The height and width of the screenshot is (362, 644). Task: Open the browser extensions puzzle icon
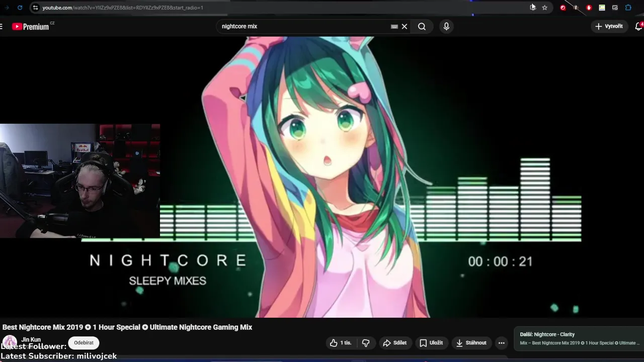pos(628,8)
